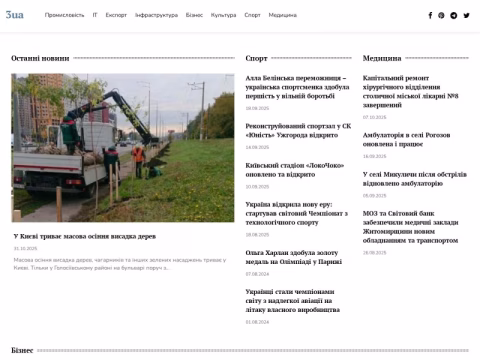Open the Експорт menu item

[x=116, y=15]
